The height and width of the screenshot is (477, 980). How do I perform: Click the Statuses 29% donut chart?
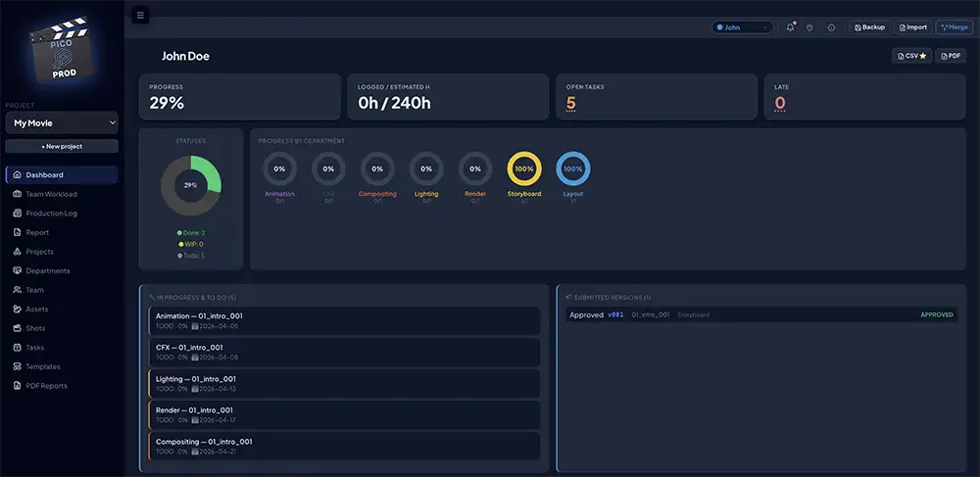click(191, 185)
